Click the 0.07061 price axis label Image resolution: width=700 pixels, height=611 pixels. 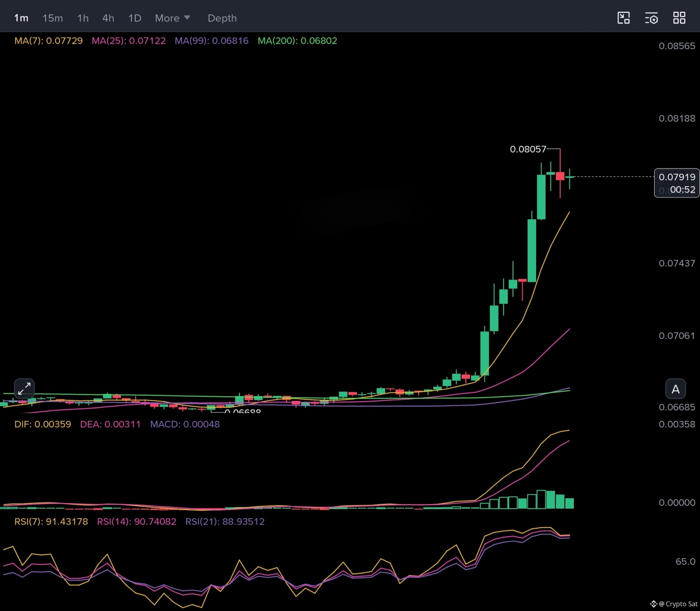(x=677, y=336)
